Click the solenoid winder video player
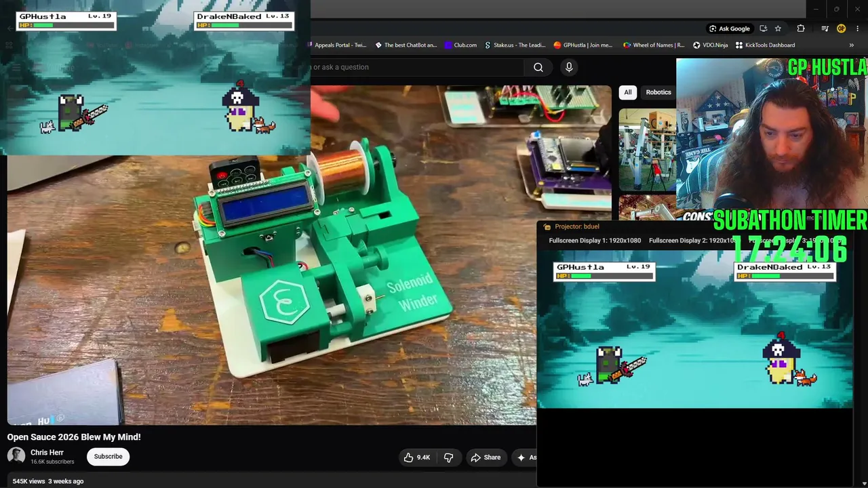This screenshot has height=488, width=868. 309,255
